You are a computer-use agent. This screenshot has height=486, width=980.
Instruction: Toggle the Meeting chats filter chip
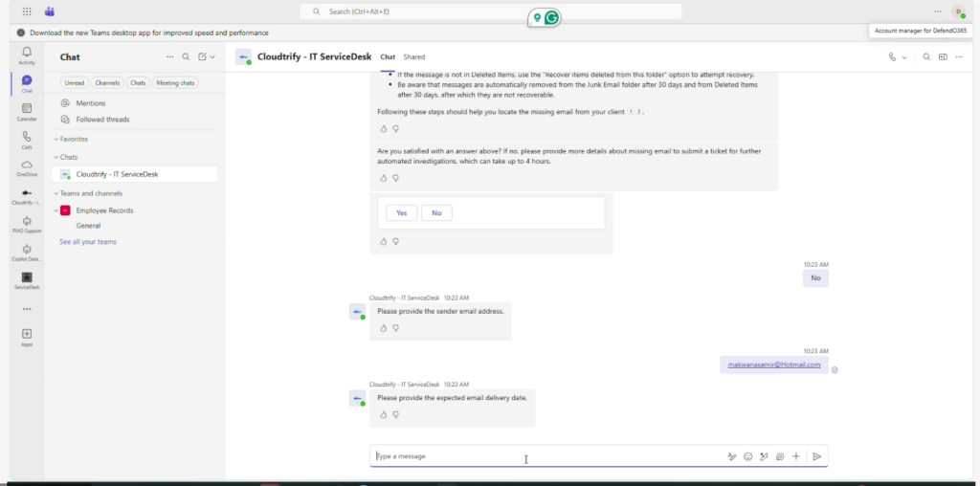(175, 83)
